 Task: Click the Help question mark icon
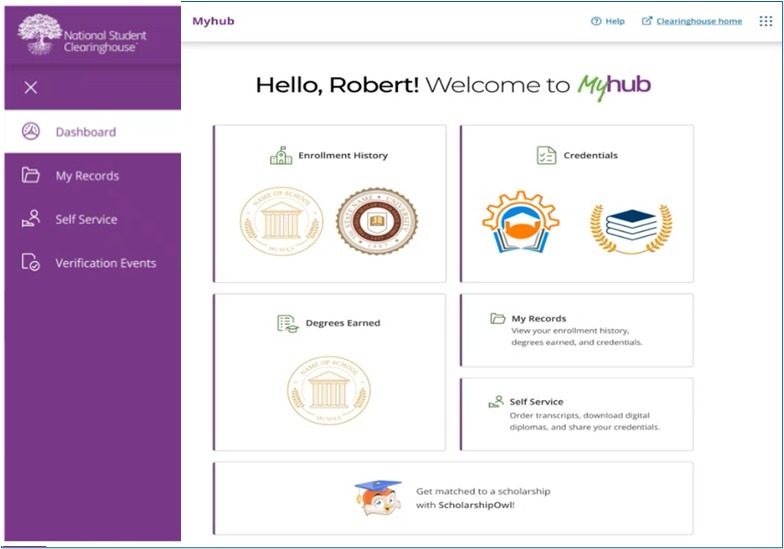[x=596, y=21]
